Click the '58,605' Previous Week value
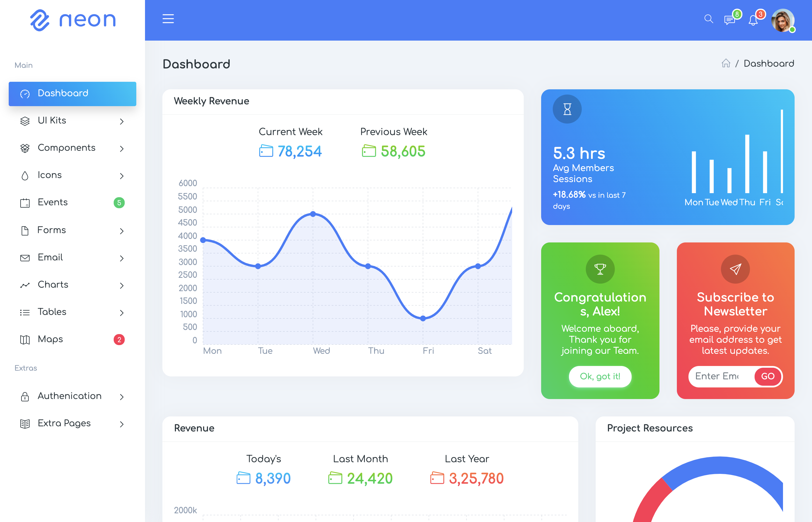 tap(403, 151)
